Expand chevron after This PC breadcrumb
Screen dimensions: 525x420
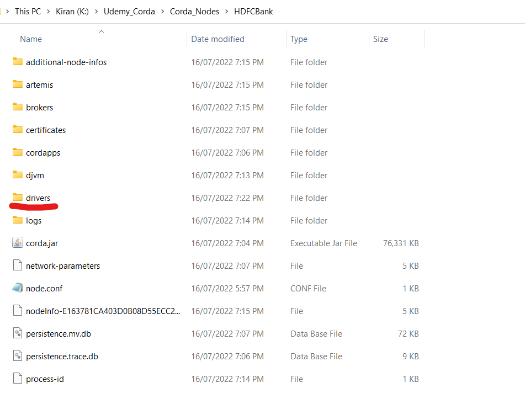pos(48,12)
